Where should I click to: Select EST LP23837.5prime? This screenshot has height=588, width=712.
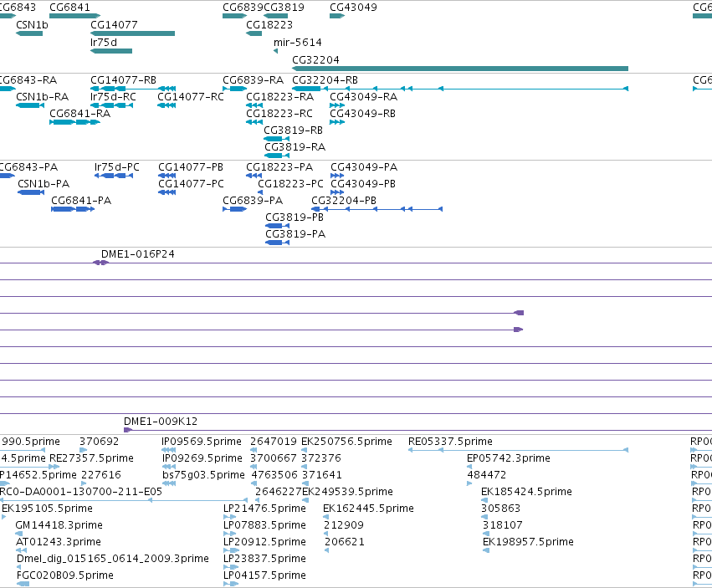pos(231,567)
